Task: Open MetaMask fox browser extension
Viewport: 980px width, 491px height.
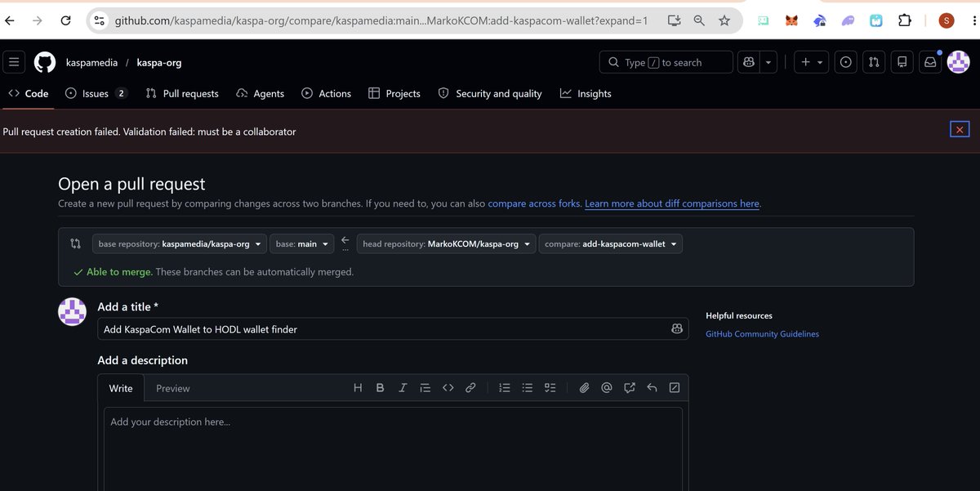Action: click(791, 20)
